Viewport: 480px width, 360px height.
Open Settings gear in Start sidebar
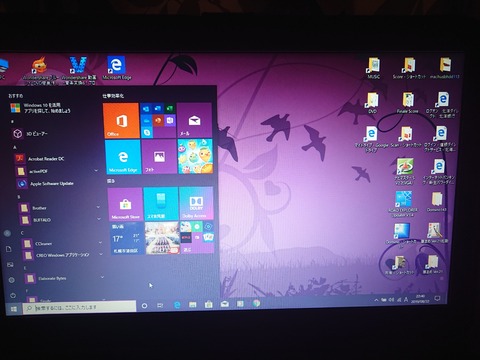coord(11,280)
